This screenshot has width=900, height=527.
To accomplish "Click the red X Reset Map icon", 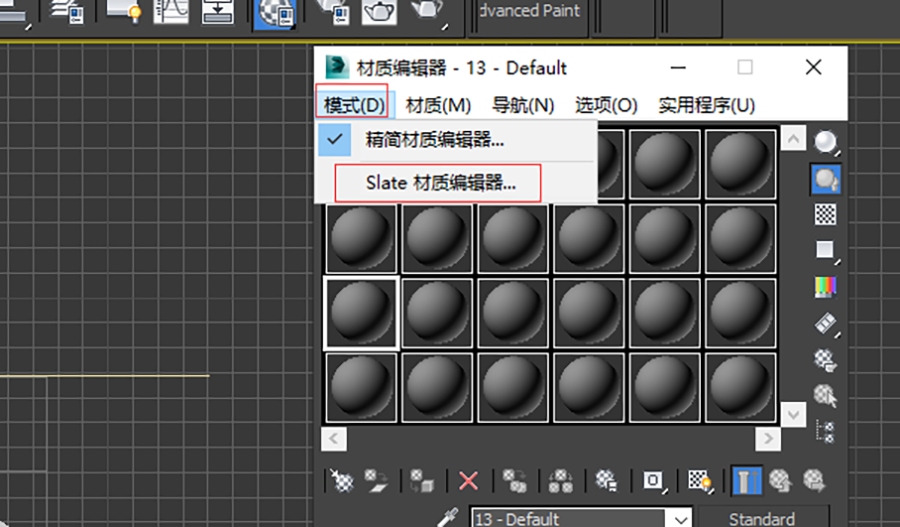I will click(x=468, y=480).
